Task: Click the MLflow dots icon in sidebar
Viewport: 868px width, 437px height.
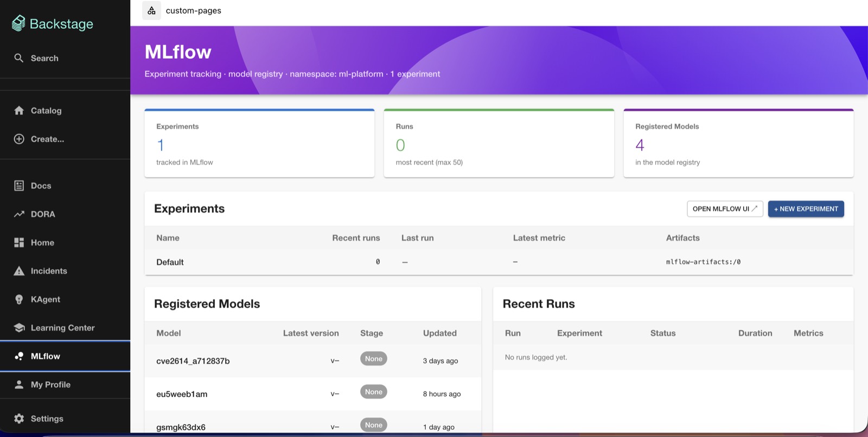Action: pyautogui.click(x=19, y=356)
